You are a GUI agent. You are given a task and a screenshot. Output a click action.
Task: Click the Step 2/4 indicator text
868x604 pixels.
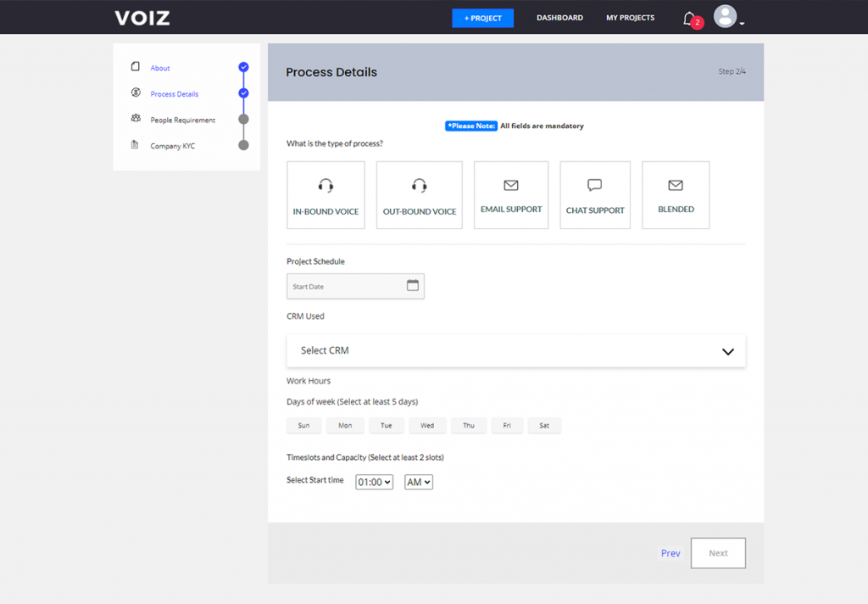tap(732, 71)
